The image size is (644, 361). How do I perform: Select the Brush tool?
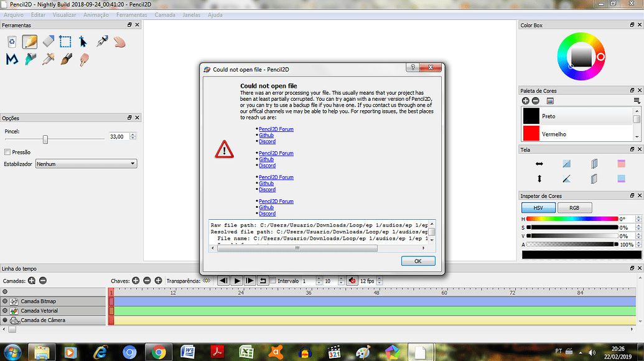66,60
